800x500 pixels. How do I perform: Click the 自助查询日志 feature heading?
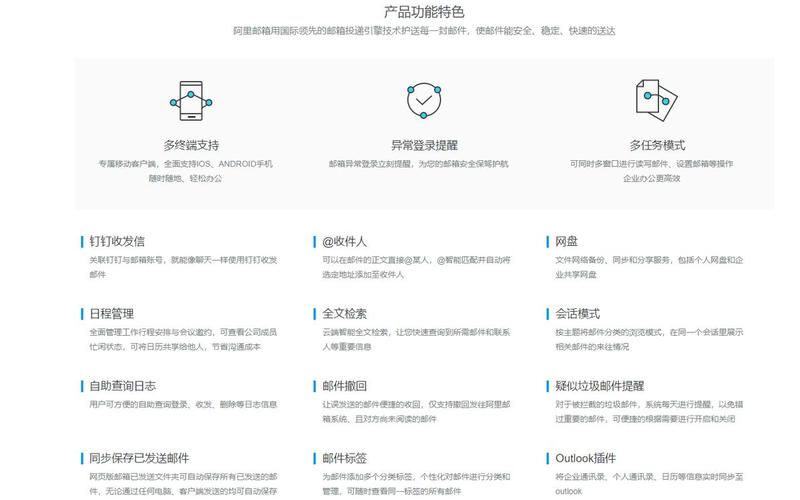click(x=122, y=386)
